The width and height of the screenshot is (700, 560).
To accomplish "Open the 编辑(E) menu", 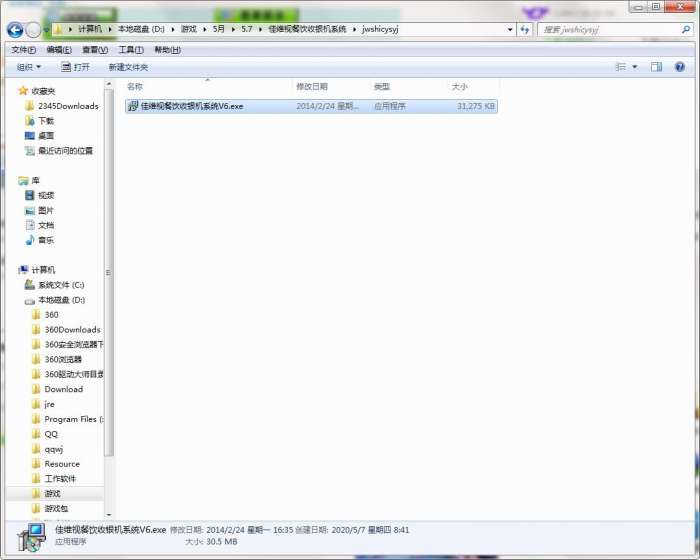I will click(x=59, y=50).
